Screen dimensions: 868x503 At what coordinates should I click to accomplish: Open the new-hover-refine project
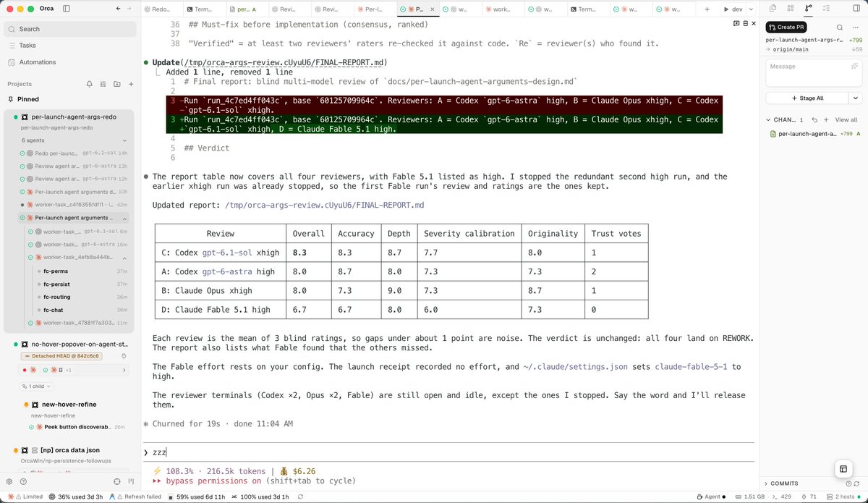[69, 404]
